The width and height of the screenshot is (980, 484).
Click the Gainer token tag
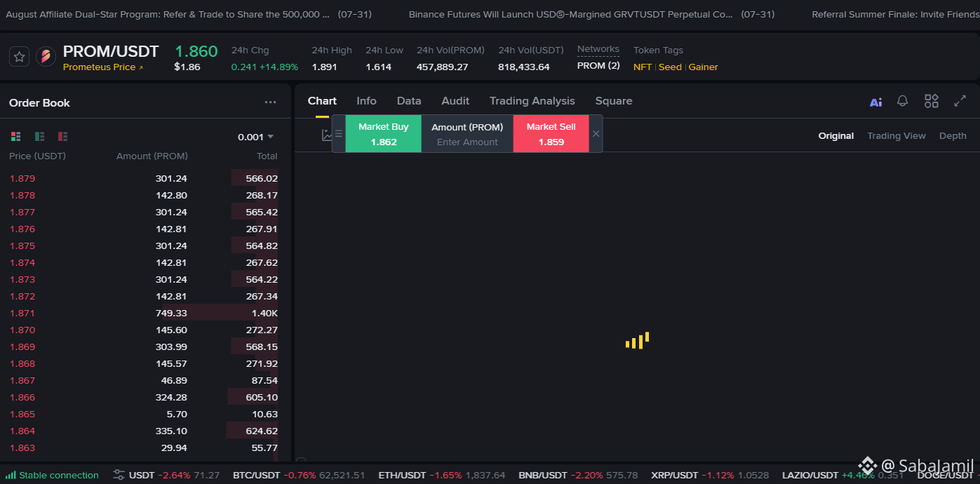pos(703,67)
